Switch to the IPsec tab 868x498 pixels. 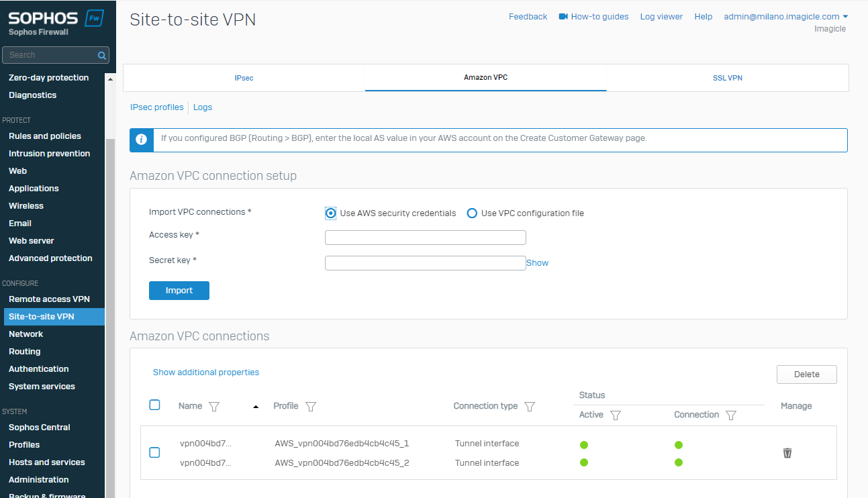(244, 78)
